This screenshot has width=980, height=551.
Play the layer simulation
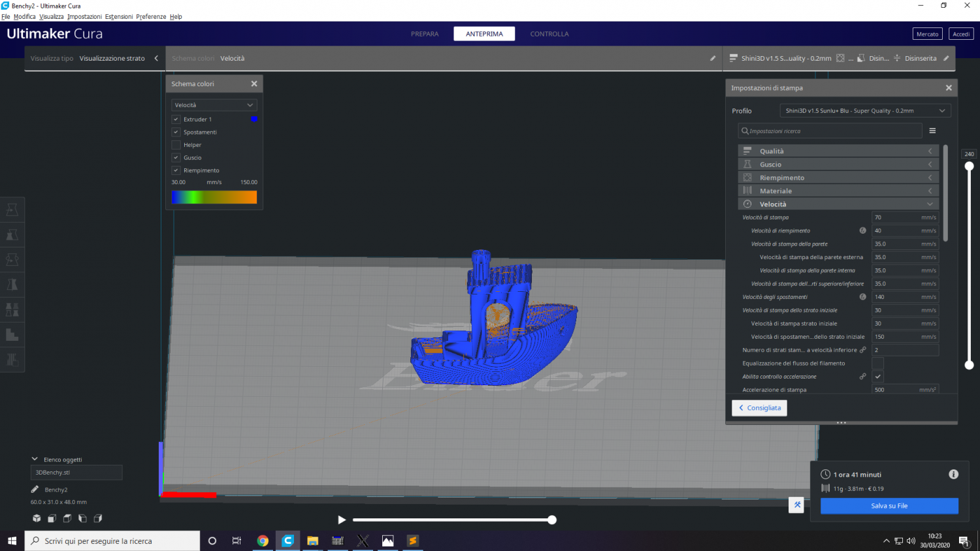pyautogui.click(x=341, y=520)
